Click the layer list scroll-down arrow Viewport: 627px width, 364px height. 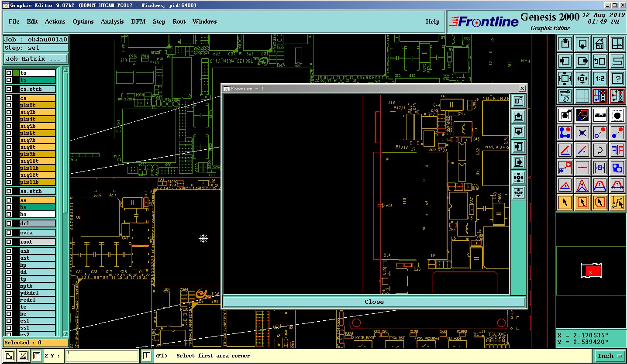65,333
